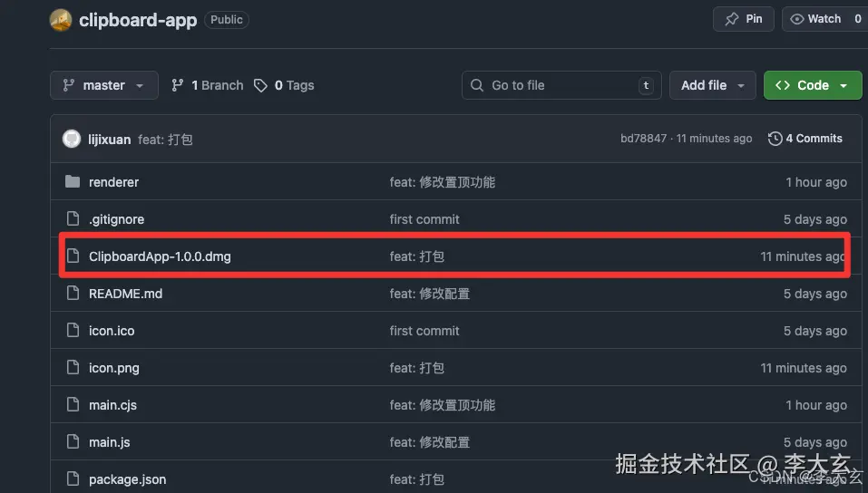
Task: Click the repository owner avatar icon
Action: pyautogui.click(x=61, y=20)
